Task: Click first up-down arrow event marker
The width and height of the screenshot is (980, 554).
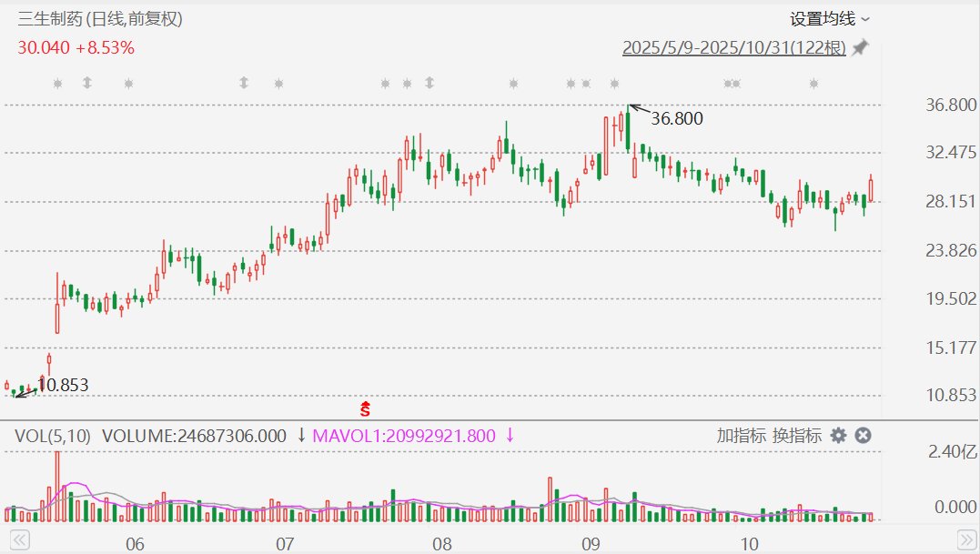Action: [87, 83]
